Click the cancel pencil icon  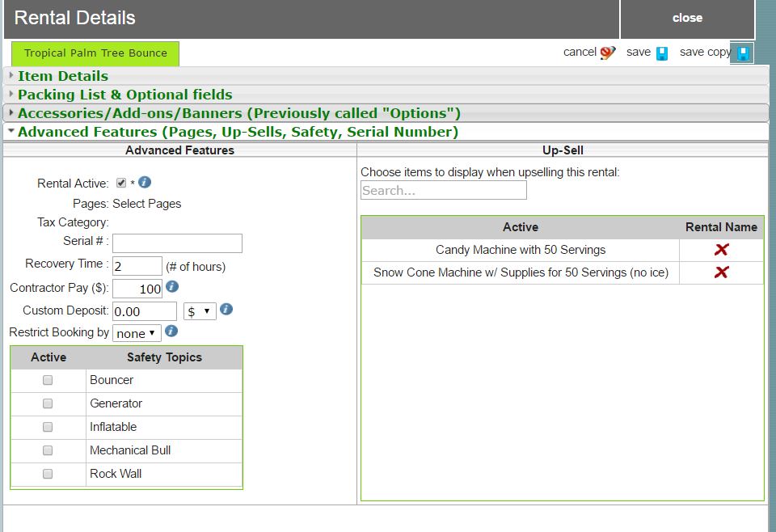pyautogui.click(x=608, y=53)
